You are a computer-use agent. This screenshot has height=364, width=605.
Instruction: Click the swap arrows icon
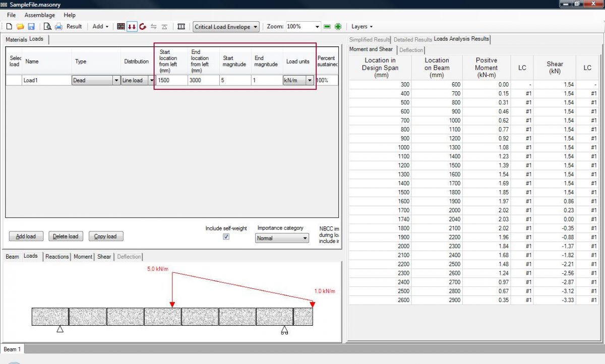tap(154, 26)
